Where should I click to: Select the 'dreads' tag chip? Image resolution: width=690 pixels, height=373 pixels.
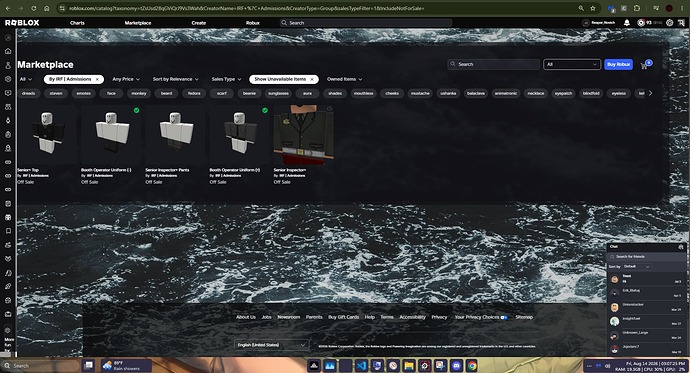pos(29,93)
